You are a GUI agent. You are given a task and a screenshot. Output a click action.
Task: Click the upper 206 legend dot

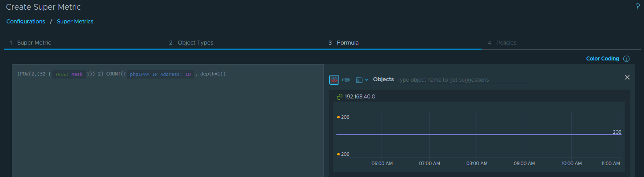coord(338,117)
